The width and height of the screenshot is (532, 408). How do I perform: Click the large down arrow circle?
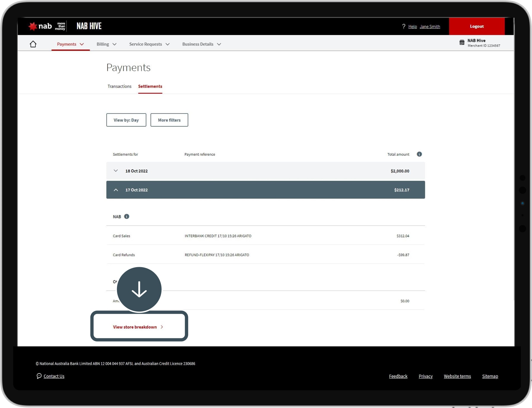(x=139, y=289)
